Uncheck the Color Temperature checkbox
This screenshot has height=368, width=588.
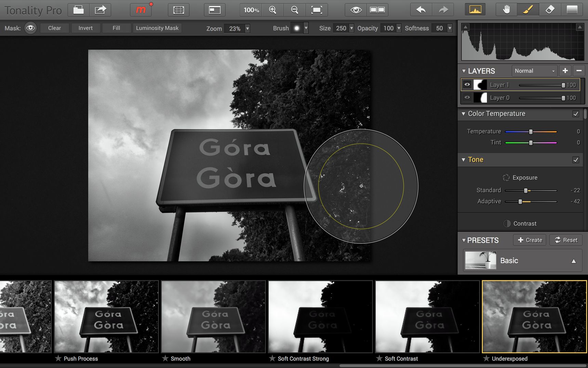coord(576,114)
